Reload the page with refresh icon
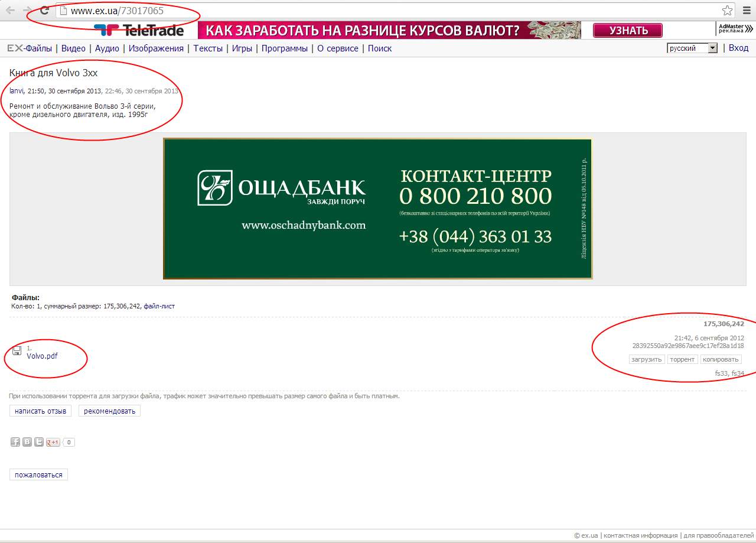This screenshot has width=756, height=543. 44,11
